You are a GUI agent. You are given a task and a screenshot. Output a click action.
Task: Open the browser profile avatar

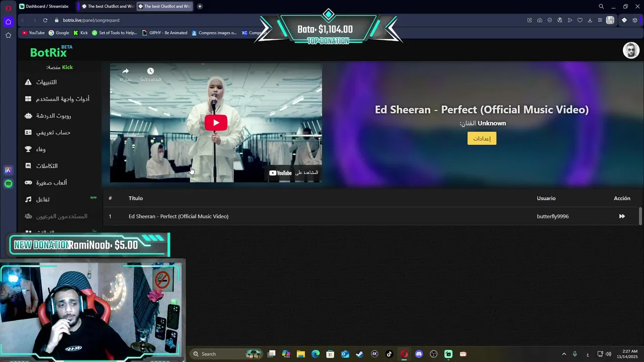610,20
